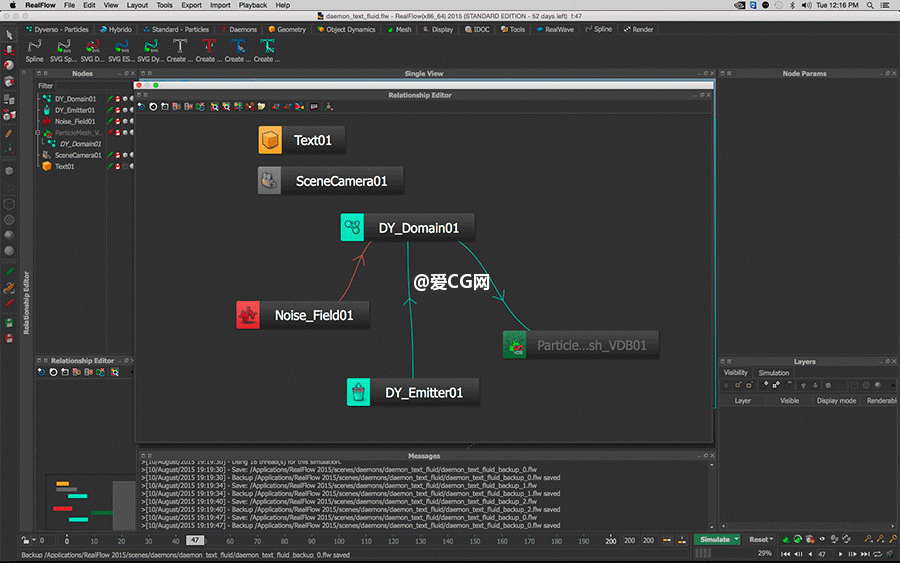The height and width of the screenshot is (563, 900).
Task: Jump to last frame in playback controls
Action: [x=865, y=554]
